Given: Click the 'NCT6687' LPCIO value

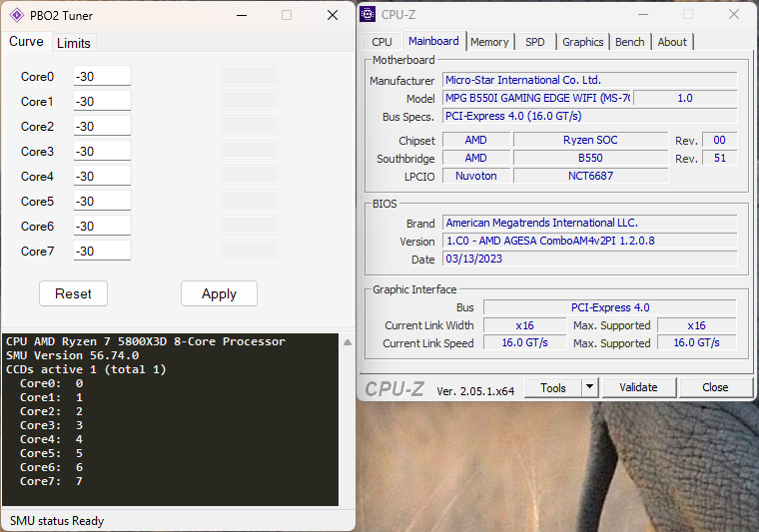Looking at the screenshot, I should click(590, 176).
